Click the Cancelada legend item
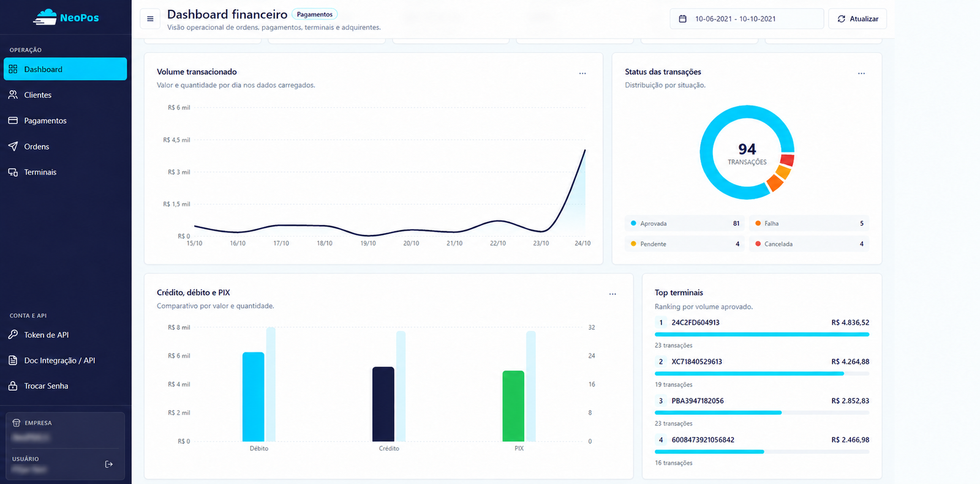 pyautogui.click(x=809, y=244)
